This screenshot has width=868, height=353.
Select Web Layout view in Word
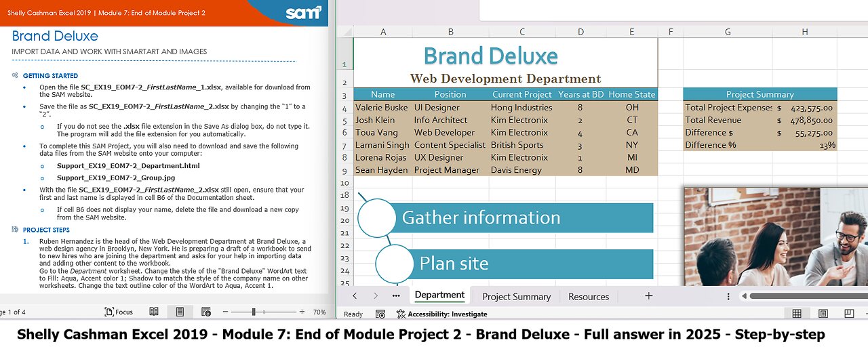pyautogui.click(x=206, y=312)
